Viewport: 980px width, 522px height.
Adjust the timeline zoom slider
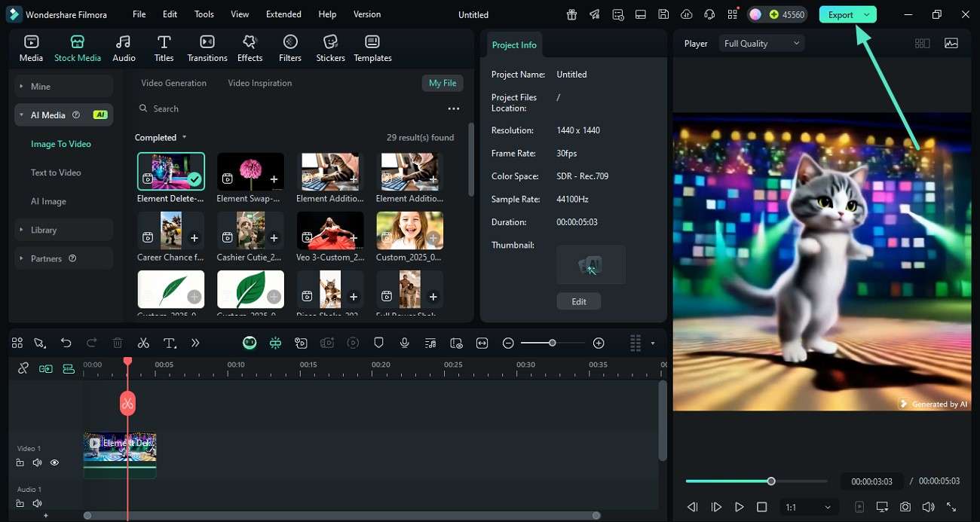(553, 343)
